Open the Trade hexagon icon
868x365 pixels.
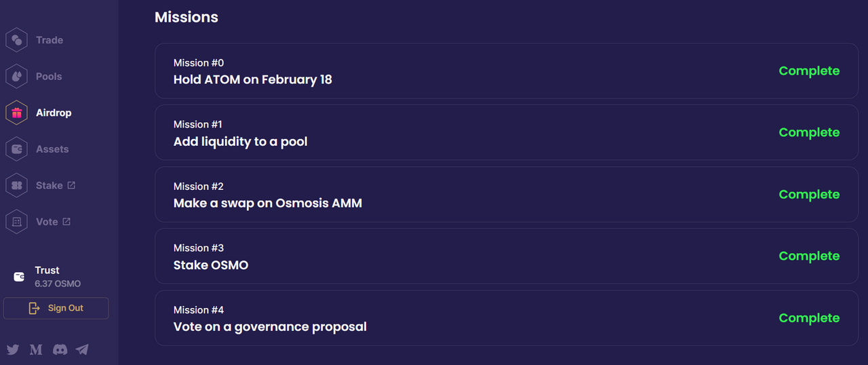click(16, 40)
